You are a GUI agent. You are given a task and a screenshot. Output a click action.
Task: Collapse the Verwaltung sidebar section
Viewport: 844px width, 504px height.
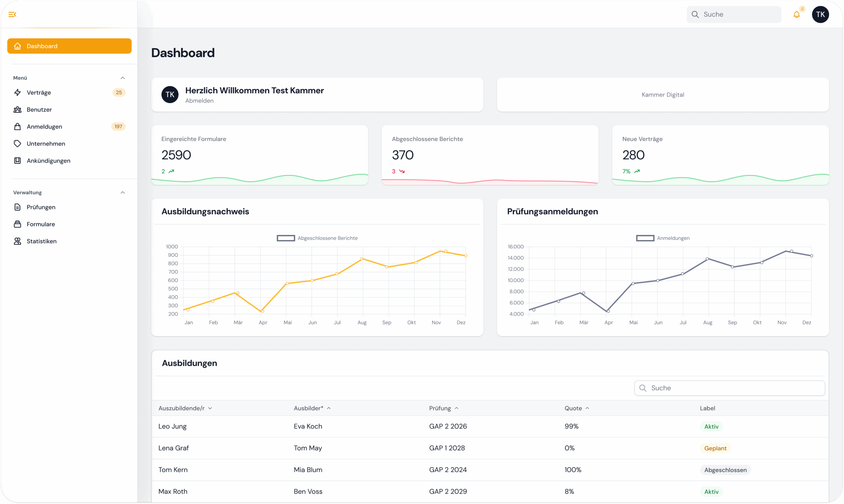click(123, 192)
